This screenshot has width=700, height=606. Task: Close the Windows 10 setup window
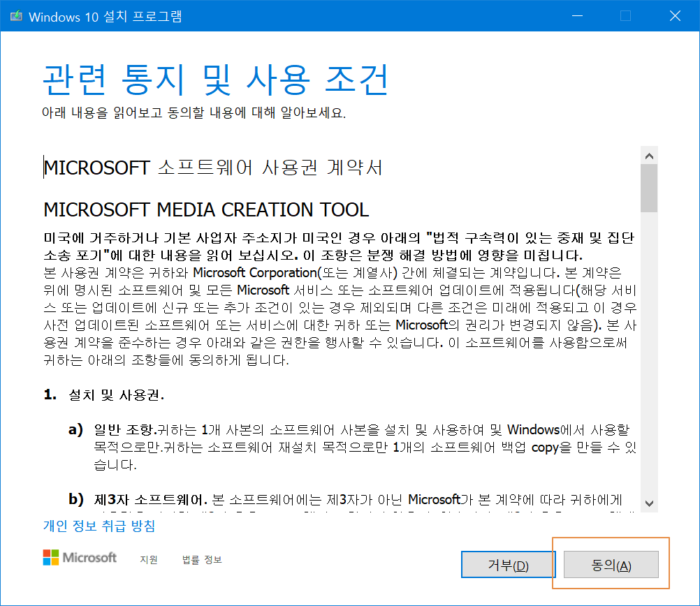click(x=675, y=16)
